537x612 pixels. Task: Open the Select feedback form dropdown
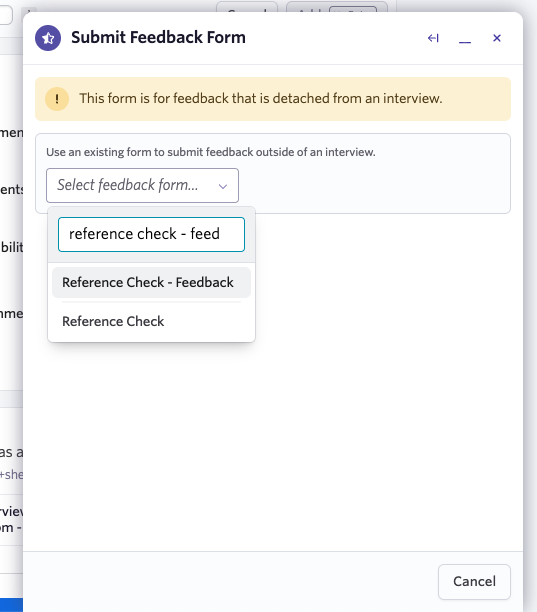[x=142, y=185]
